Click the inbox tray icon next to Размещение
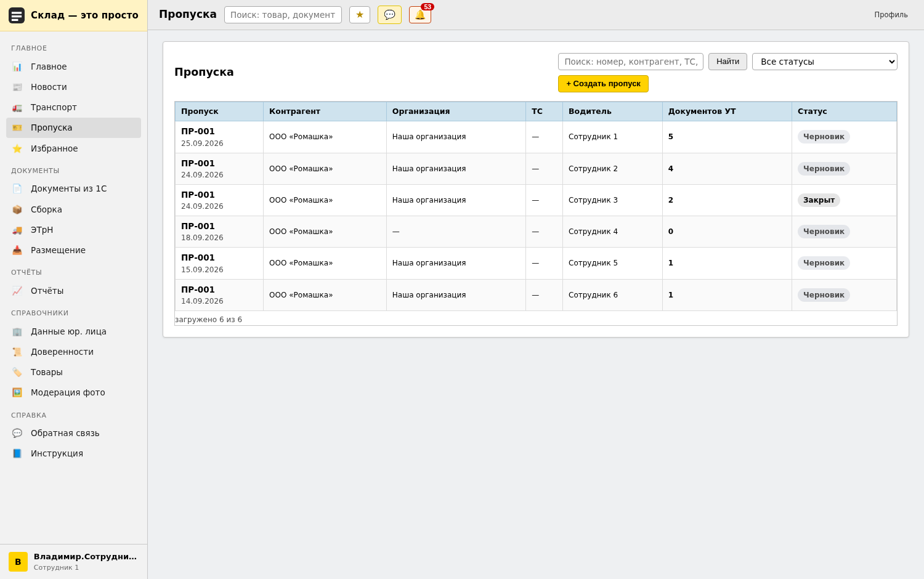The width and height of the screenshot is (924, 579). 17,250
